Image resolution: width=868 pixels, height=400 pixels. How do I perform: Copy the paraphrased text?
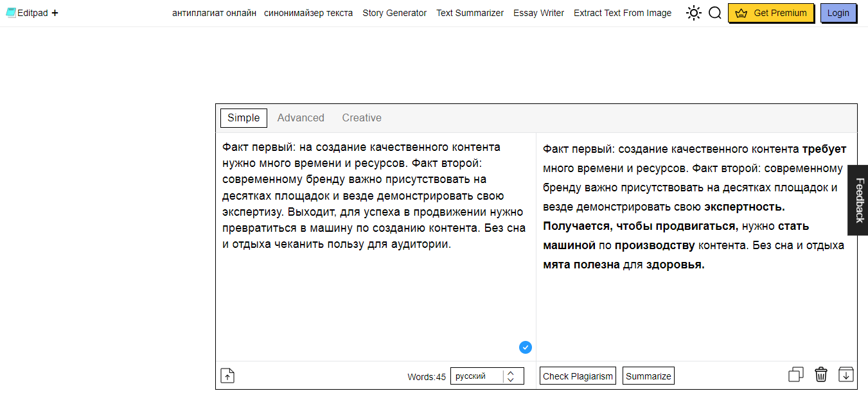[795, 374]
